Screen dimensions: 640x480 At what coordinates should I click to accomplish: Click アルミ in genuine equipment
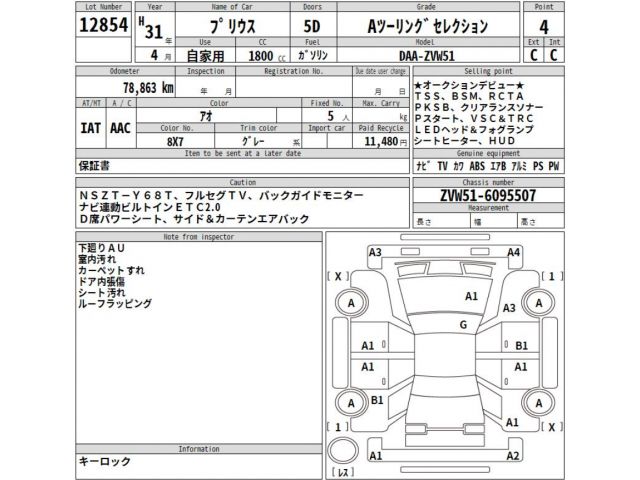click(x=520, y=166)
